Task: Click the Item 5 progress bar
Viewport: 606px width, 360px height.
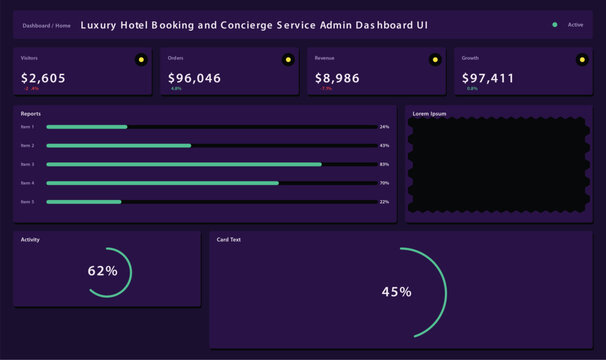Action: click(x=212, y=202)
